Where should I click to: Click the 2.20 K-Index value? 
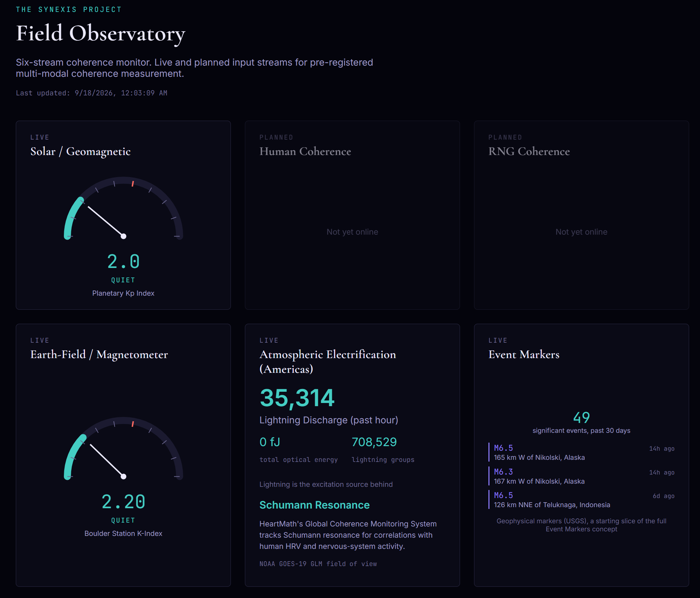point(123,502)
